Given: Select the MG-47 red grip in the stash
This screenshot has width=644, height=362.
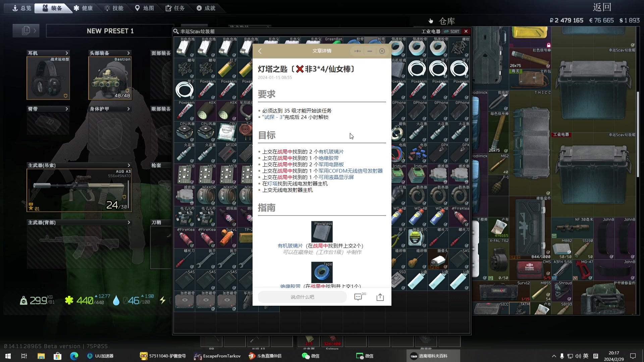Looking at the screenshot, I should (583, 270).
